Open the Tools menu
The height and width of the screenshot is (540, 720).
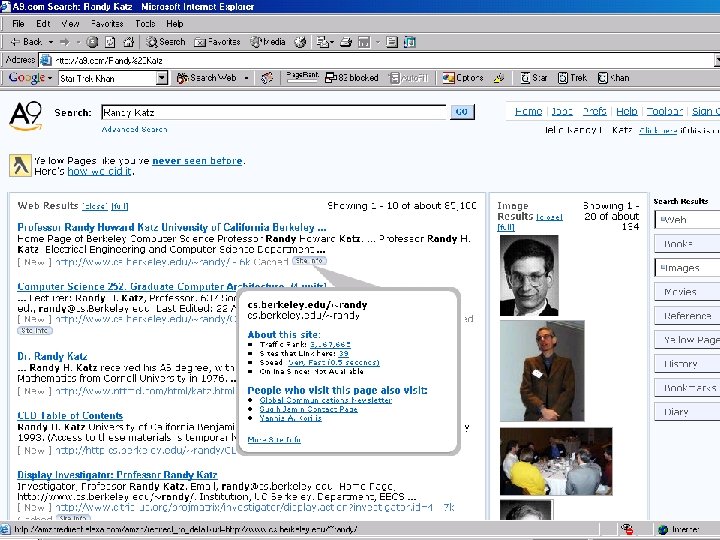(145, 23)
